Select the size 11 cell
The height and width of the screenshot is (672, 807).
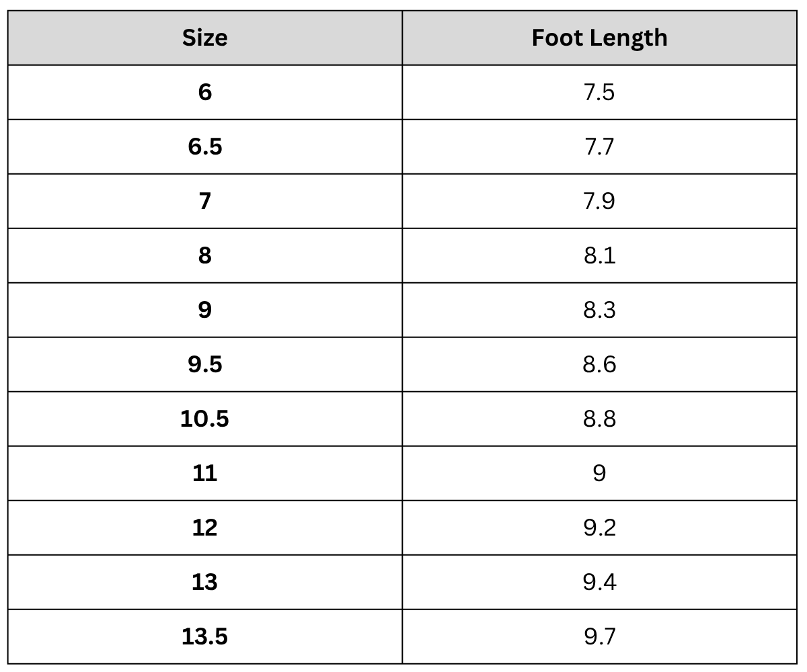click(x=205, y=473)
